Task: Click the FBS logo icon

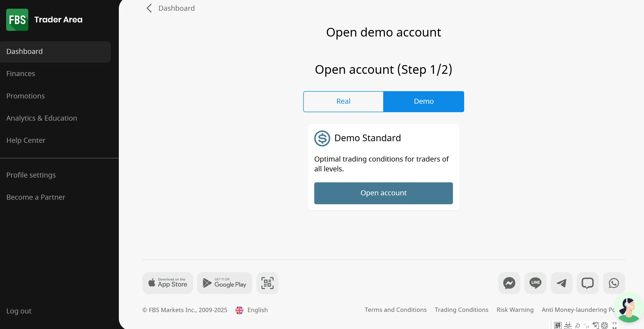Action: click(x=17, y=19)
